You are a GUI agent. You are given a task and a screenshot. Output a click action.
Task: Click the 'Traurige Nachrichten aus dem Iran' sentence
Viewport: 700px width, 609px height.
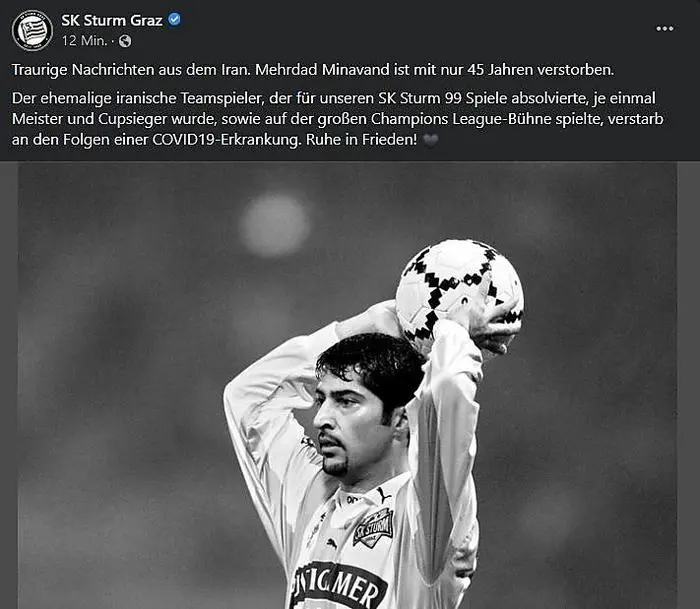pos(131,70)
